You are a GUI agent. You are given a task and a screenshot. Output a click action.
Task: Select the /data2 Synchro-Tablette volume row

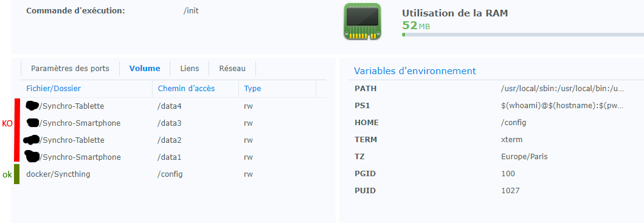(173, 140)
